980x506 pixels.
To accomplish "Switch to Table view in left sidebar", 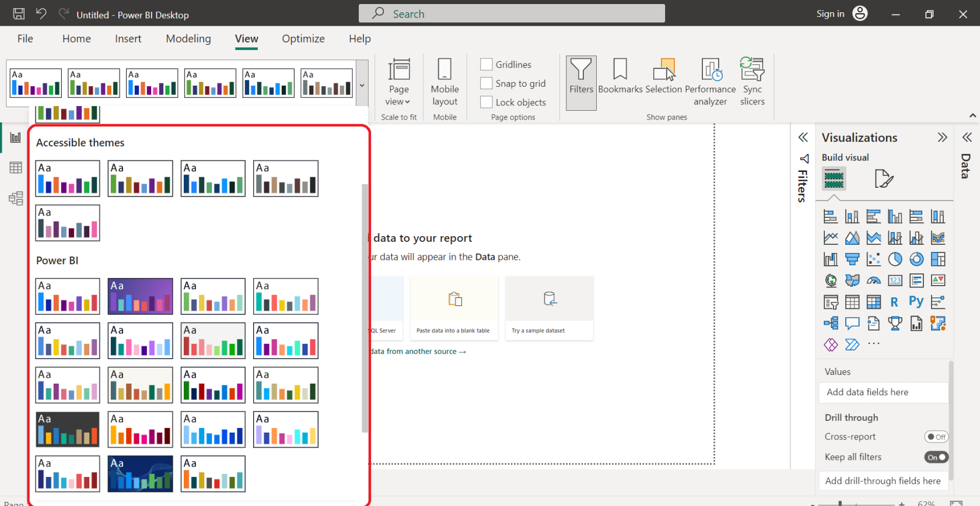I will click(16, 168).
